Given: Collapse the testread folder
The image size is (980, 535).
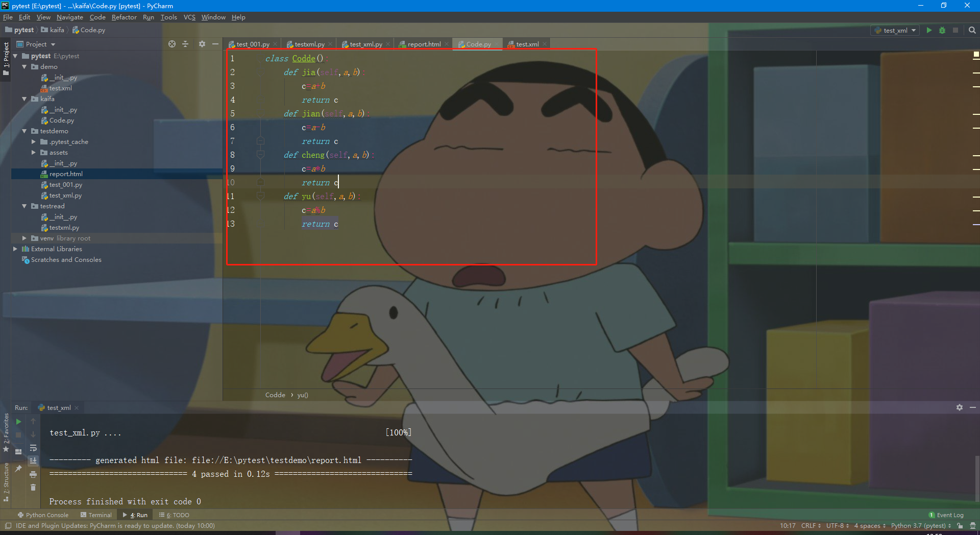Looking at the screenshot, I should 24,206.
